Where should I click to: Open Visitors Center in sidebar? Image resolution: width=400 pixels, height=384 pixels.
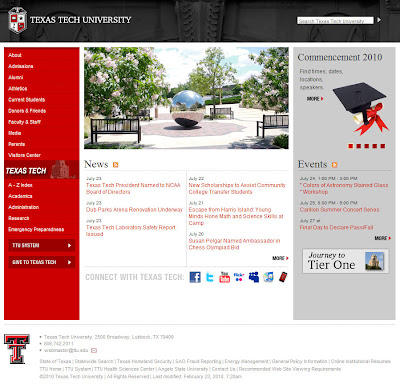click(x=24, y=155)
